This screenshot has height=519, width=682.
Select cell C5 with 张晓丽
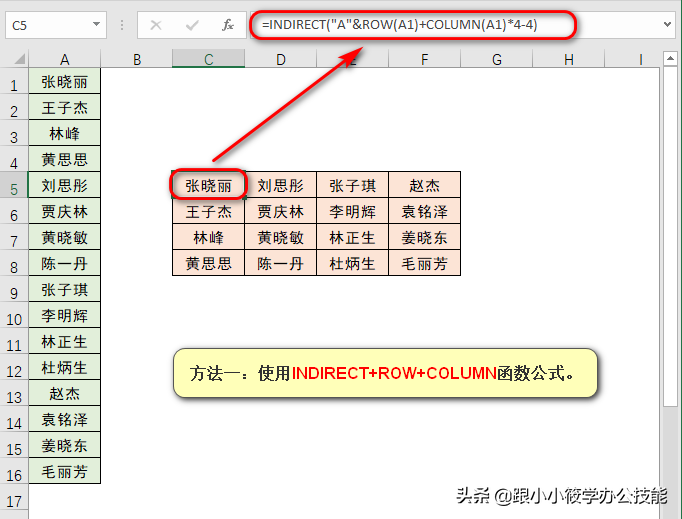click(x=208, y=185)
